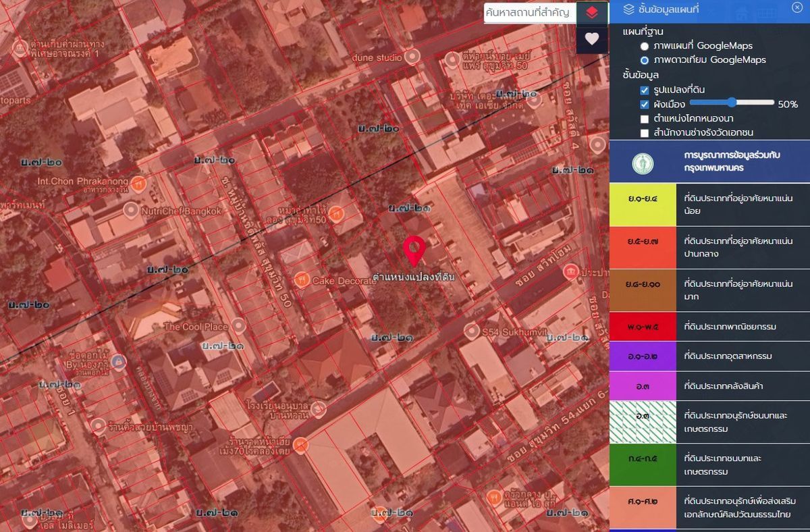
Task: Click the red land parcel location pin
Action: [x=414, y=250]
